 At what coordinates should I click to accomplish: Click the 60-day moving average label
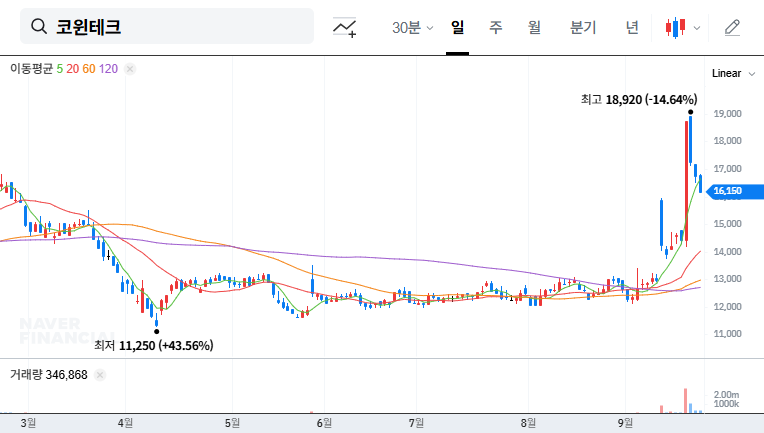[x=89, y=69]
